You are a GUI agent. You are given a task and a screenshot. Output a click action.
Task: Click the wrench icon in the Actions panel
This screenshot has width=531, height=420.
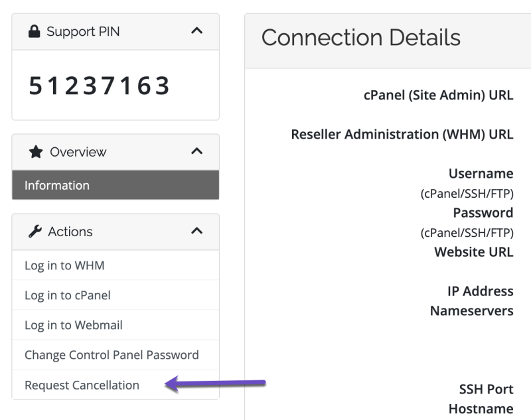coord(35,232)
